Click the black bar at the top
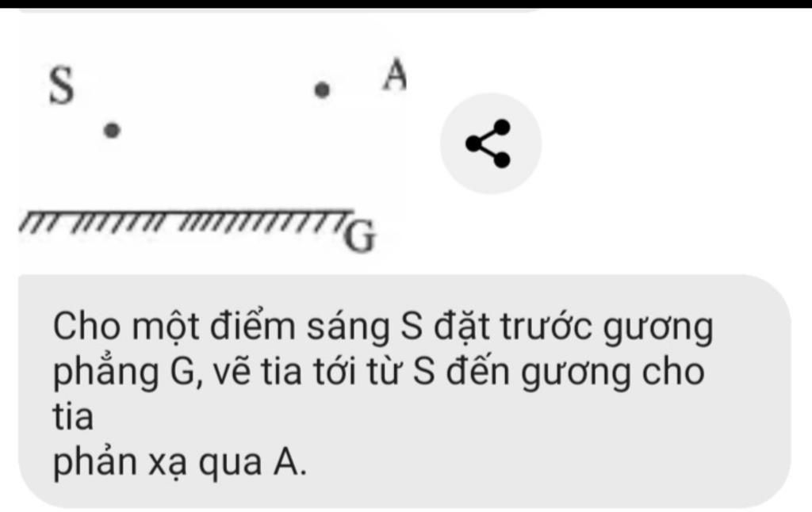The height and width of the screenshot is (512, 812). [x=406, y=4]
